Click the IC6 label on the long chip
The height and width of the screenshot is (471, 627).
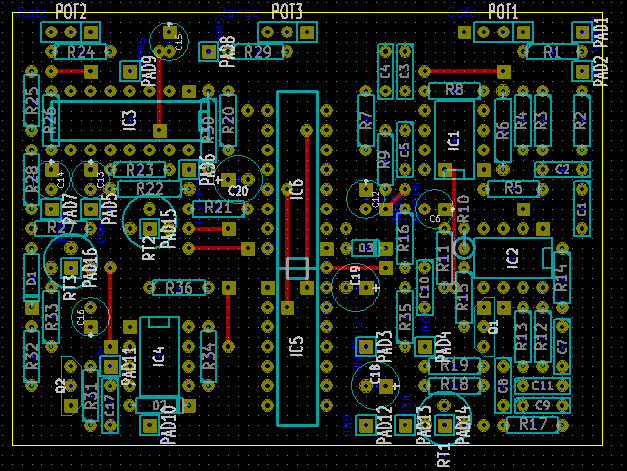coord(297,190)
